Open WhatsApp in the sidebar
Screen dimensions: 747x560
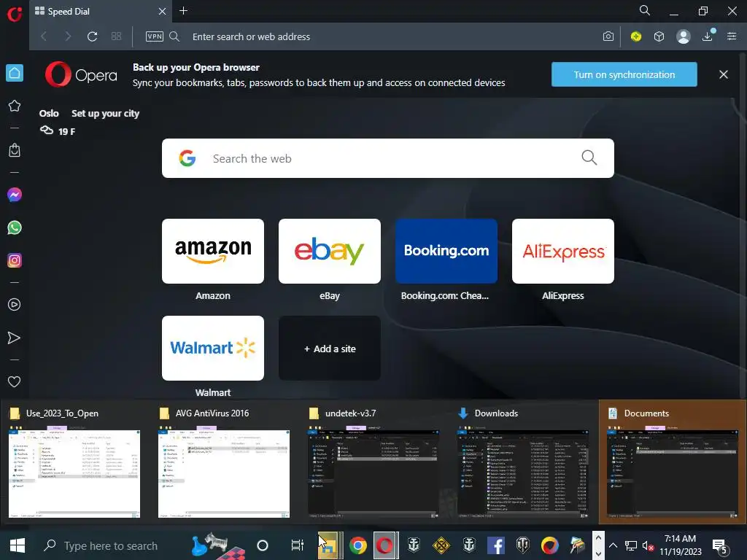(15, 227)
